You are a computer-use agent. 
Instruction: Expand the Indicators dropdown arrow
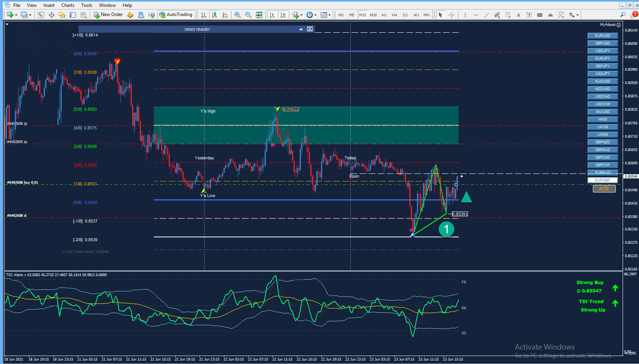click(301, 15)
